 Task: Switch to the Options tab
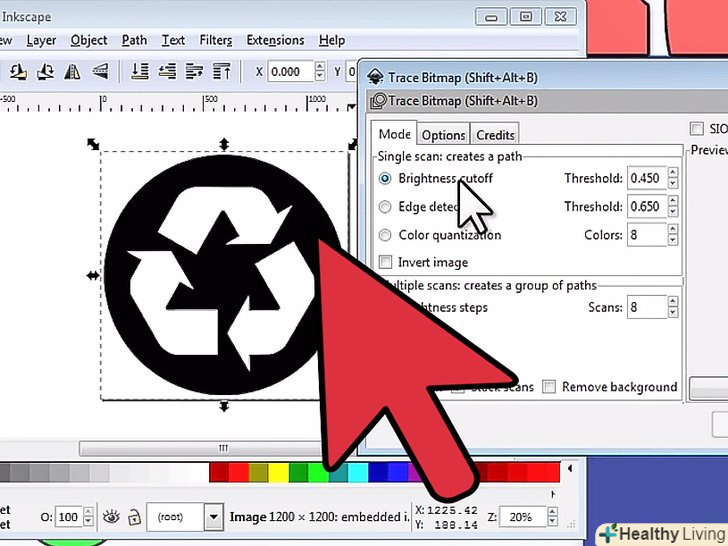click(443, 135)
